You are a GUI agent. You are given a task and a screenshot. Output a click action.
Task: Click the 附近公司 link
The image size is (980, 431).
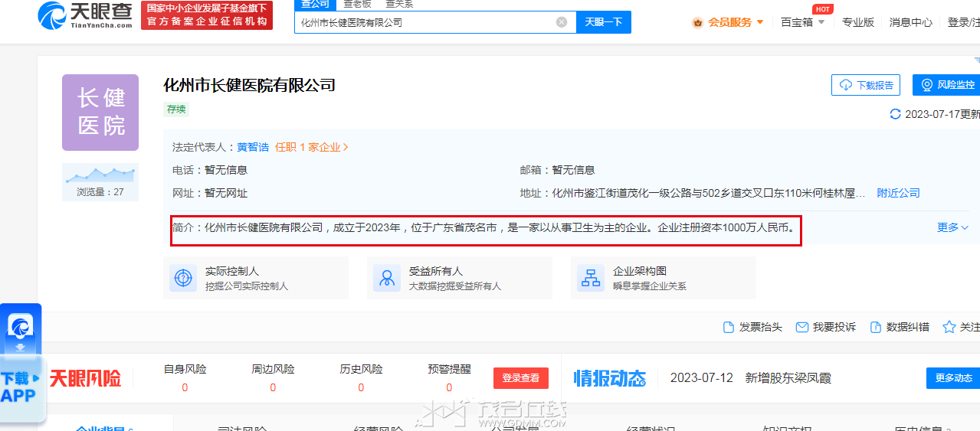tap(899, 193)
